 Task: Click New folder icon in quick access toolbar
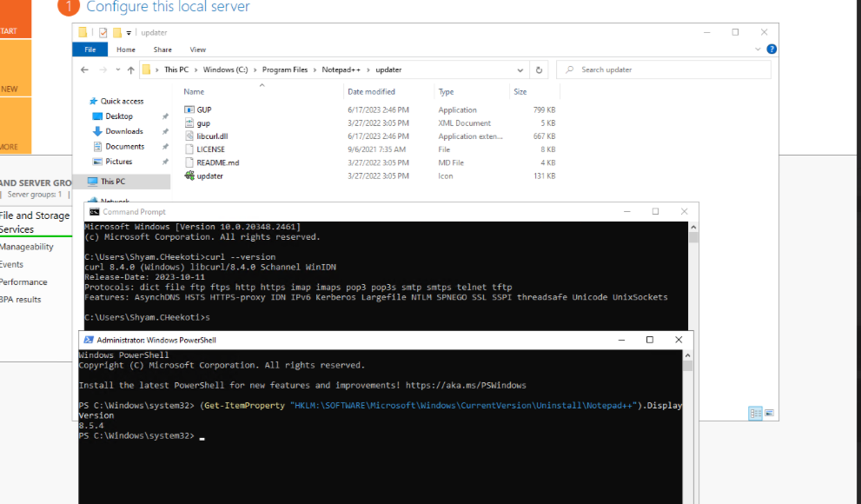tap(117, 32)
